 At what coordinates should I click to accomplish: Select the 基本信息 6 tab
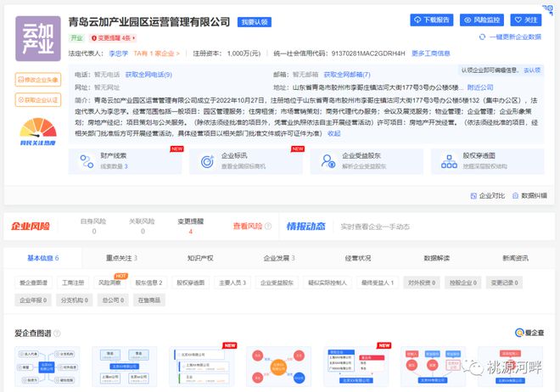click(43, 258)
